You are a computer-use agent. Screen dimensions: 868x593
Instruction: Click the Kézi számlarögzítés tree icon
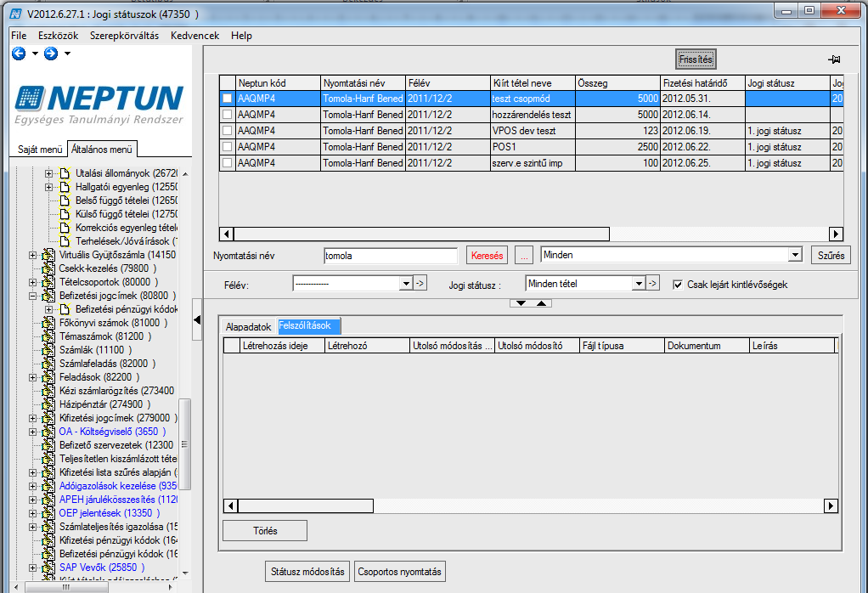pyautogui.click(x=48, y=391)
